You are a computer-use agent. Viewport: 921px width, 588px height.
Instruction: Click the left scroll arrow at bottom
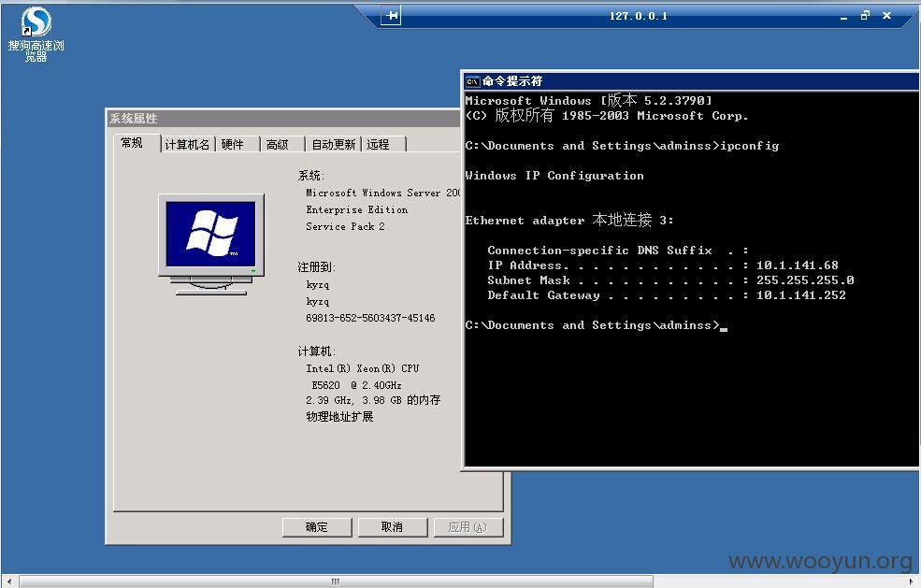9,581
